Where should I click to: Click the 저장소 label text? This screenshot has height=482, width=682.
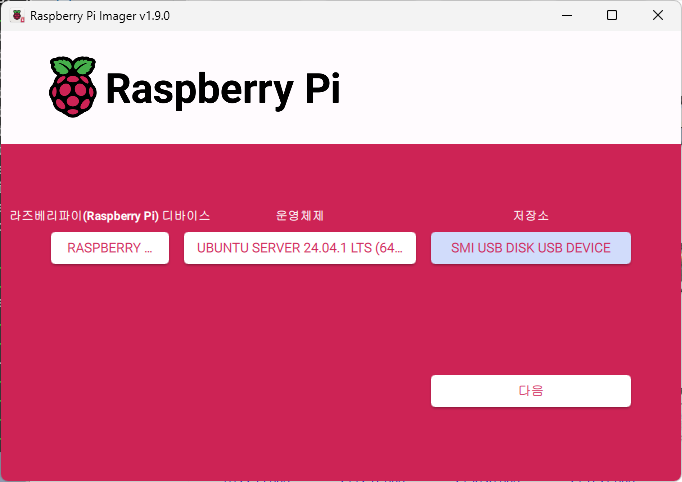click(531, 215)
